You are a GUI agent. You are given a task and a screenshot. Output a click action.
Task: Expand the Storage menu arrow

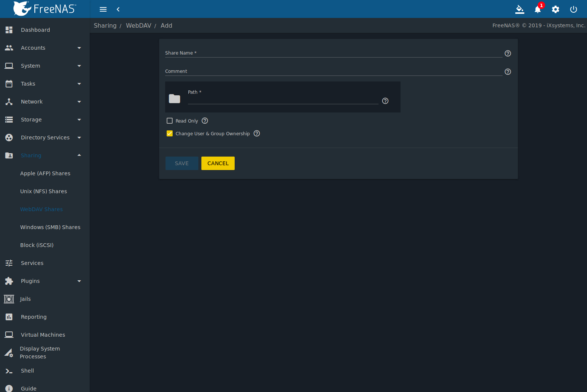click(79, 120)
